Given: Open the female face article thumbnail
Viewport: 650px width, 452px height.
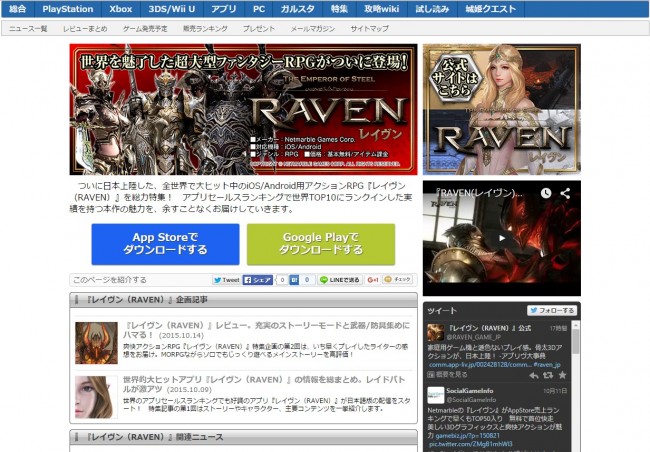Looking at the screenshot, I should [x=96, y=397].
